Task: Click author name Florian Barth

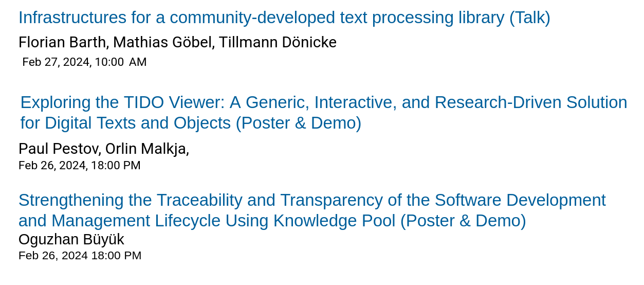Action: [62, 42]
